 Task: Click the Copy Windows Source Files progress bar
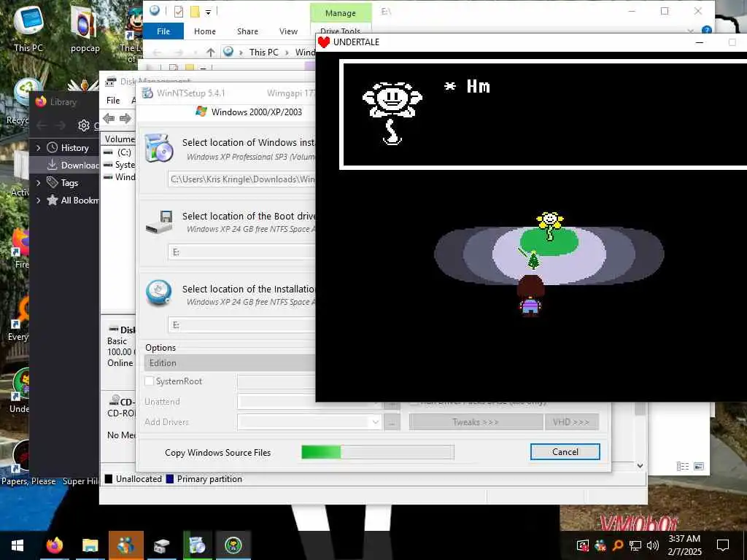(378, 452)
